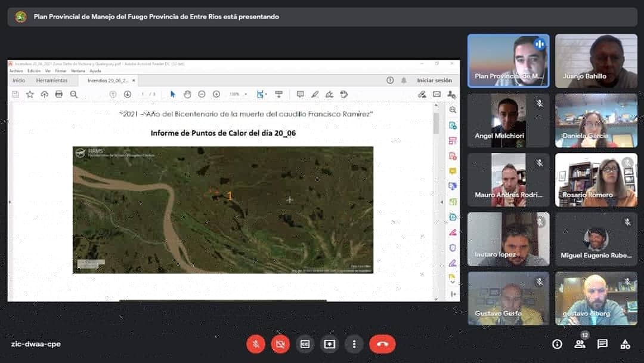The width and height of the screenshot is (644, 363).
Task: Send file by email envelope icon
Action: [x=436, y=94]
